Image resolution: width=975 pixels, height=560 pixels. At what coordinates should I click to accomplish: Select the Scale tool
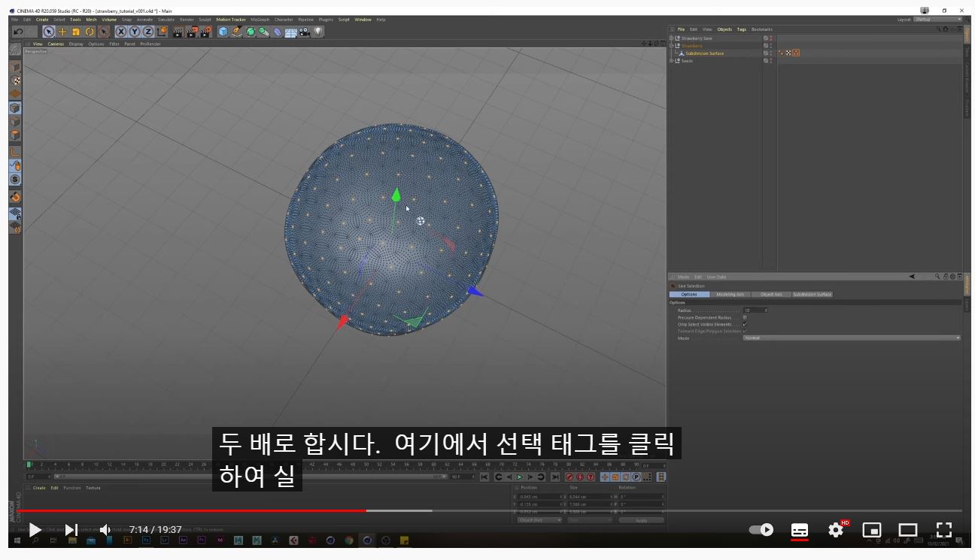(x=76, y=32)
